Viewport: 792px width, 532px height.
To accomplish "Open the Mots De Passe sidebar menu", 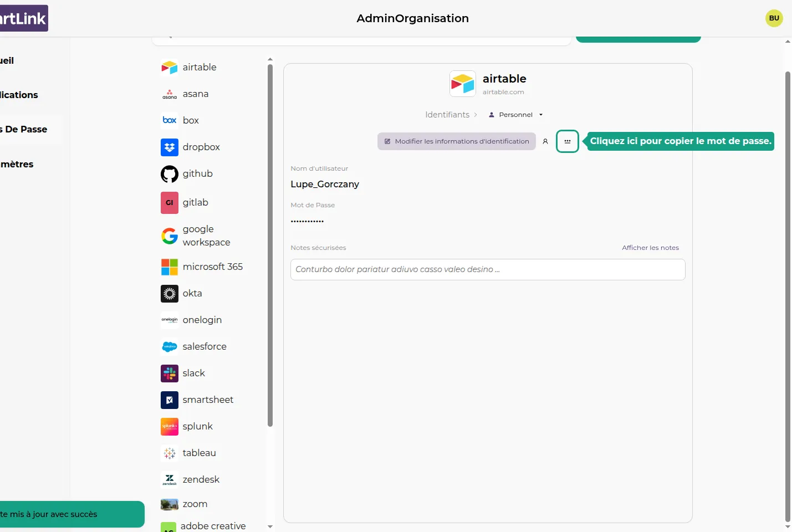I will pos(25,130).
